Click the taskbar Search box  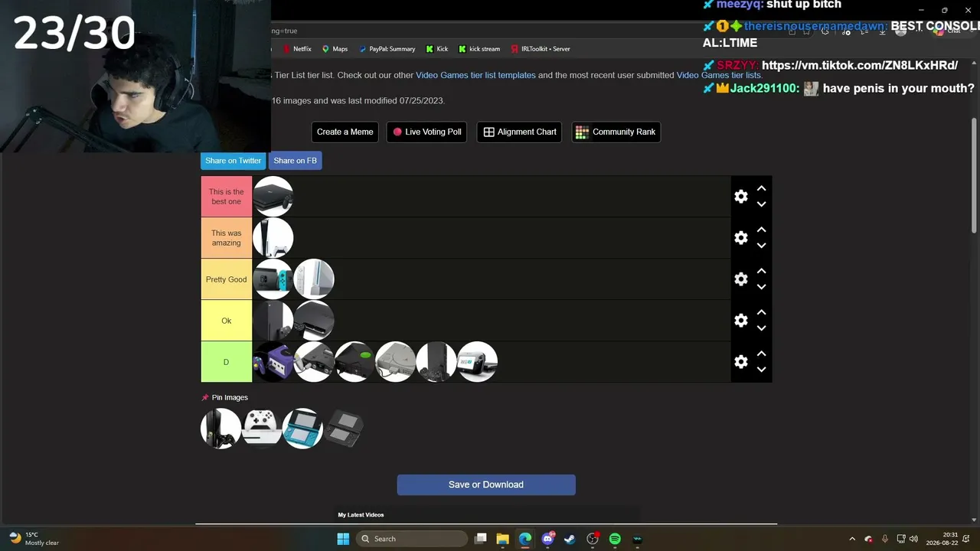click(x=412, y=539)
